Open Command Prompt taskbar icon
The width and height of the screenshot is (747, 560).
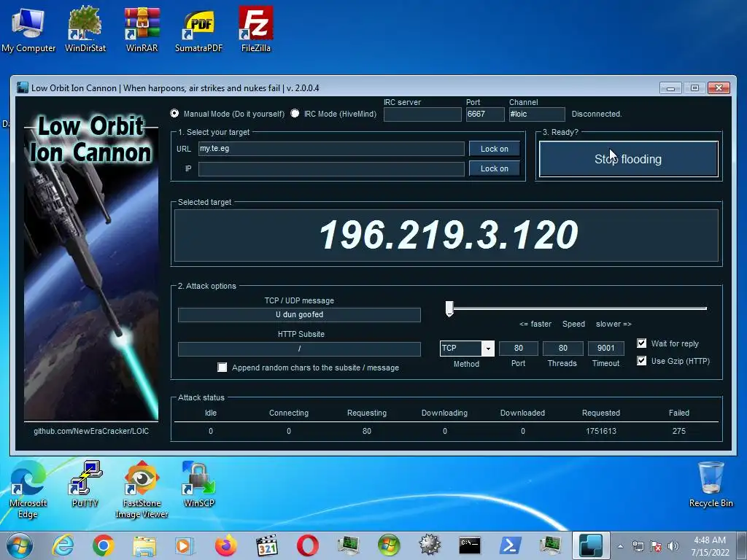pyautogui.click(x=470, y=545)
